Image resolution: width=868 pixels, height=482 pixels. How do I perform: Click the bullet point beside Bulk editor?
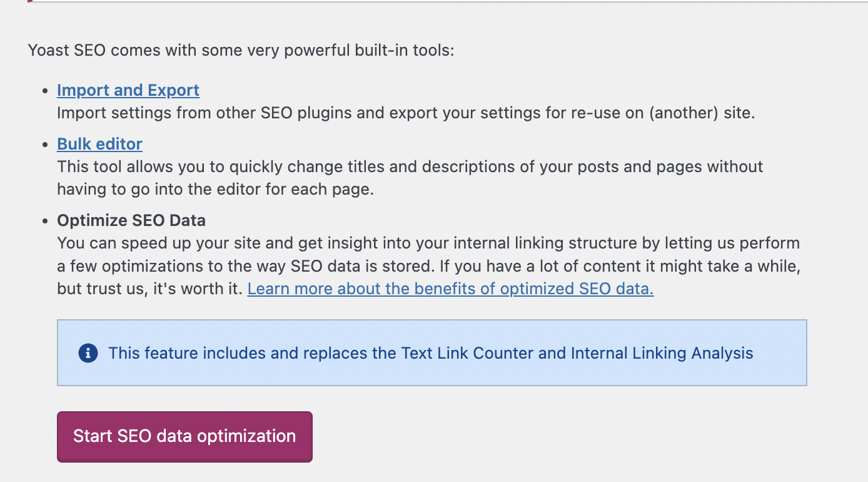tap(44, 145)
